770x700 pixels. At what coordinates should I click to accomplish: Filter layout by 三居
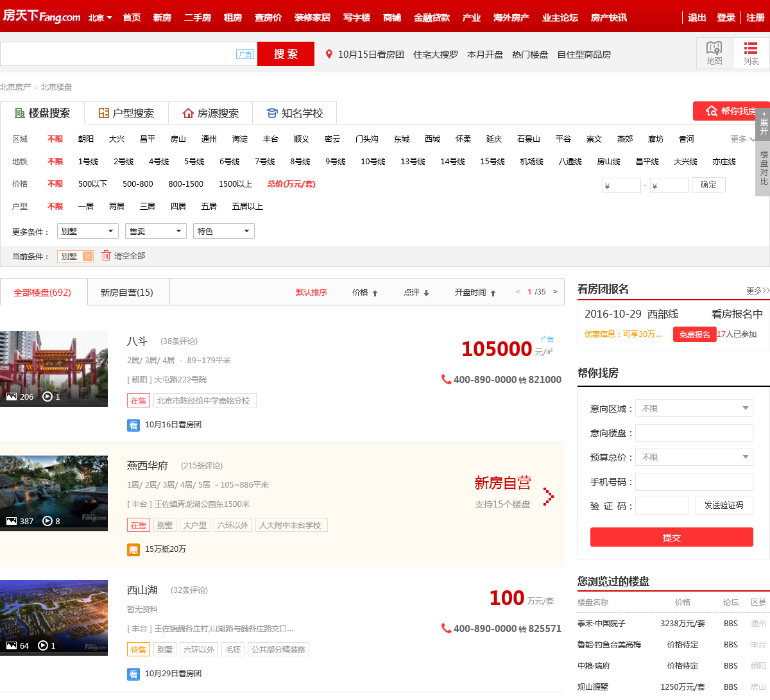[x=148, y=207]
